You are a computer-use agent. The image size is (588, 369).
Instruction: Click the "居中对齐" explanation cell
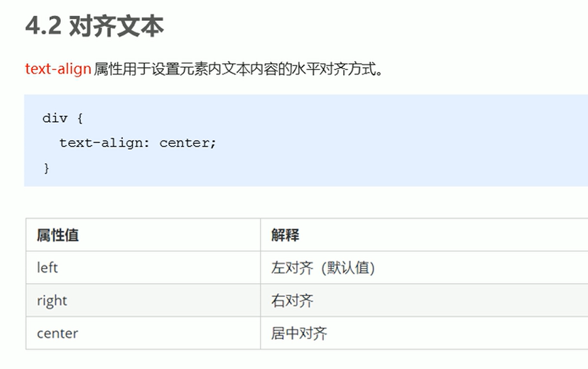[x=299, y=333]
